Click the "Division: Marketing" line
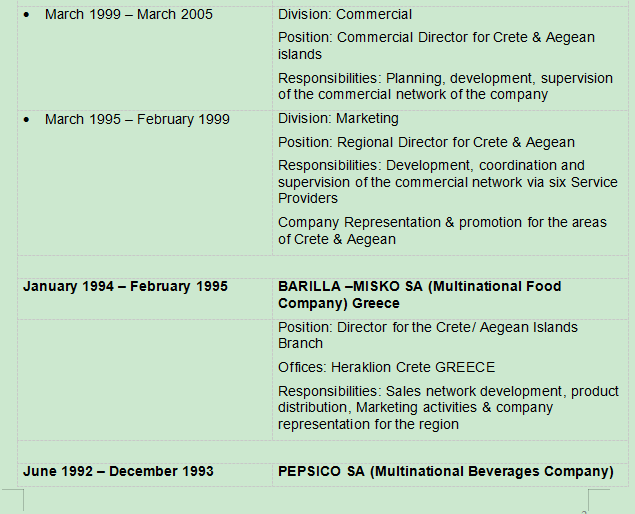Image resolution: width=635 pixels, height=514 pixels. tap(338, 119)
